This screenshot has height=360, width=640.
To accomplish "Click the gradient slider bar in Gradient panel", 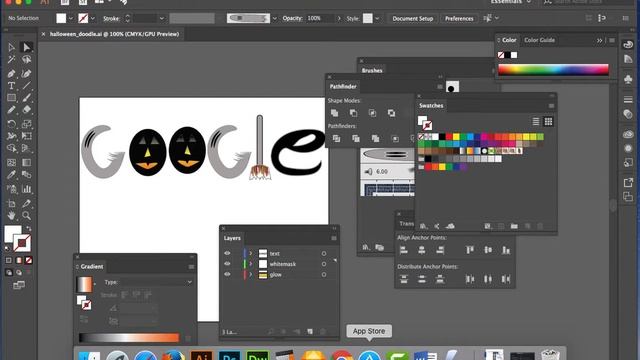I will (129, 338).
